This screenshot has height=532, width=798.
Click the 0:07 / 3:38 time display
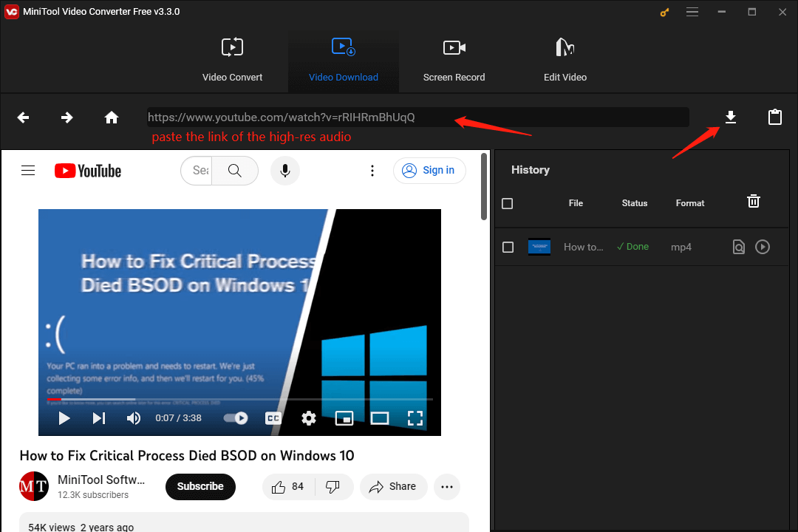(178, 418)
